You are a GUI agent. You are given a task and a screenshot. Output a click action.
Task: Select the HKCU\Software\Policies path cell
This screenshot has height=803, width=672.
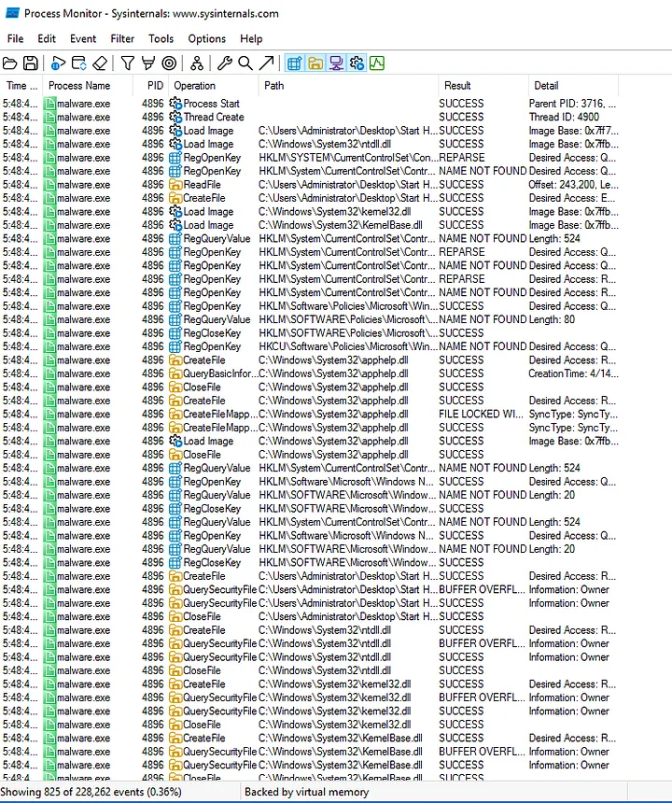tap(348, 346)
